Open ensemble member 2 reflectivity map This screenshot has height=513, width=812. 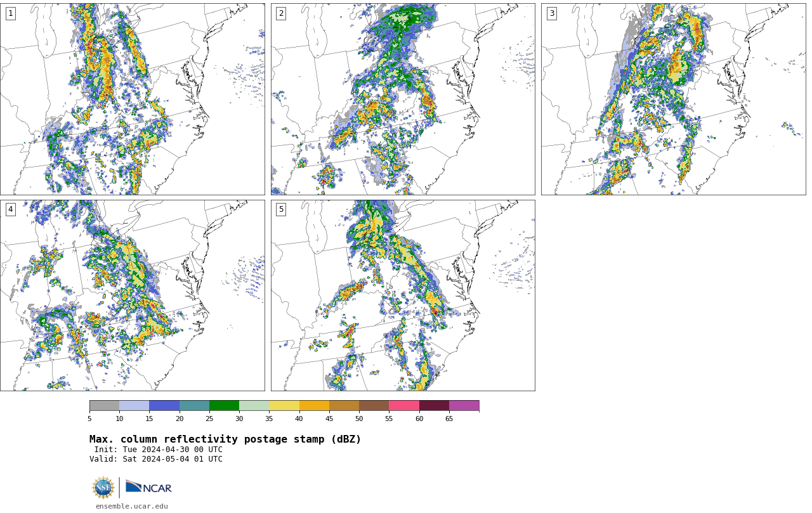403,99
